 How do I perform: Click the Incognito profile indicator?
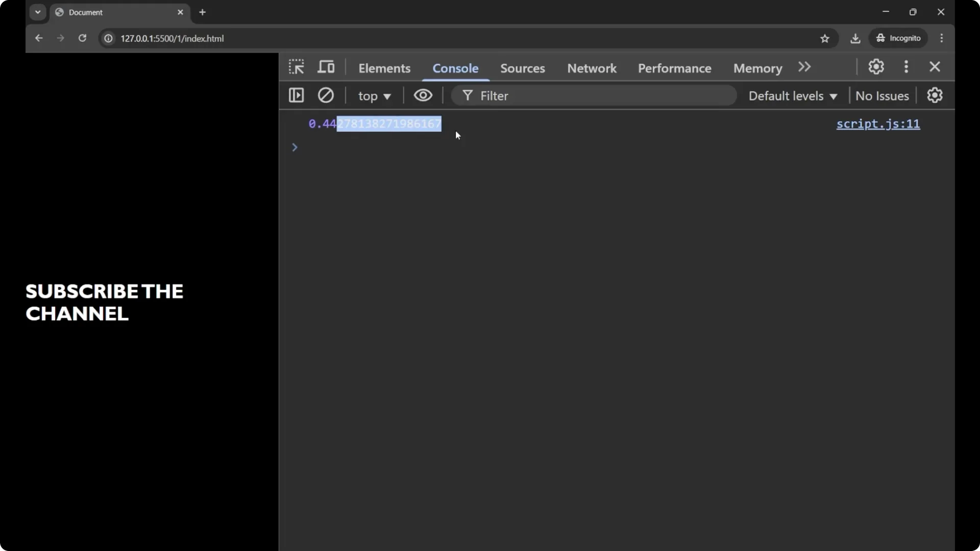pos(898,38)
